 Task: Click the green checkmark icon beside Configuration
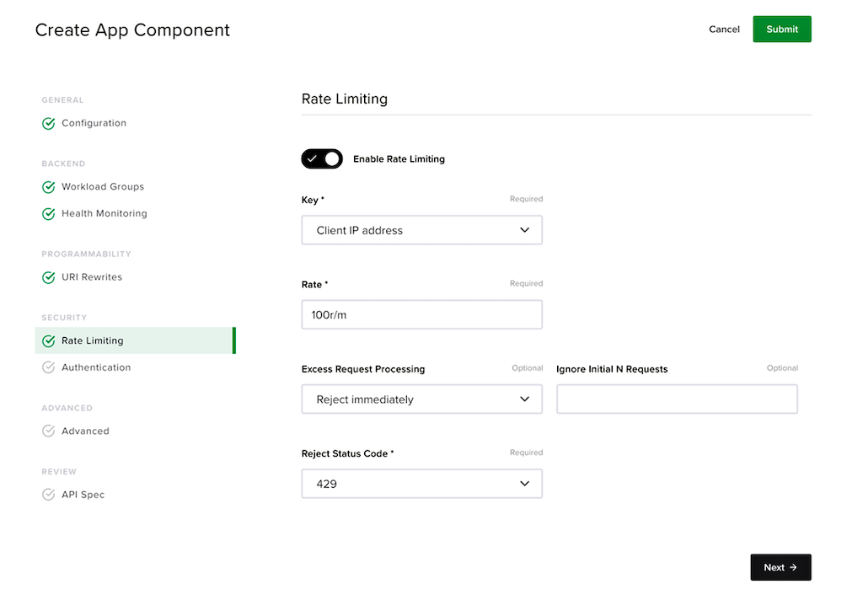coord(48,123)
